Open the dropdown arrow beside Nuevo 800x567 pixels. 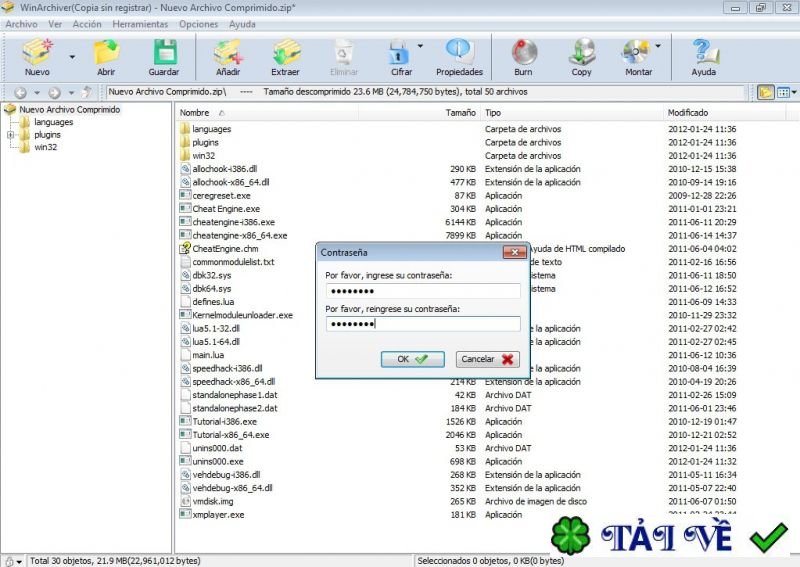click(72, 57)
